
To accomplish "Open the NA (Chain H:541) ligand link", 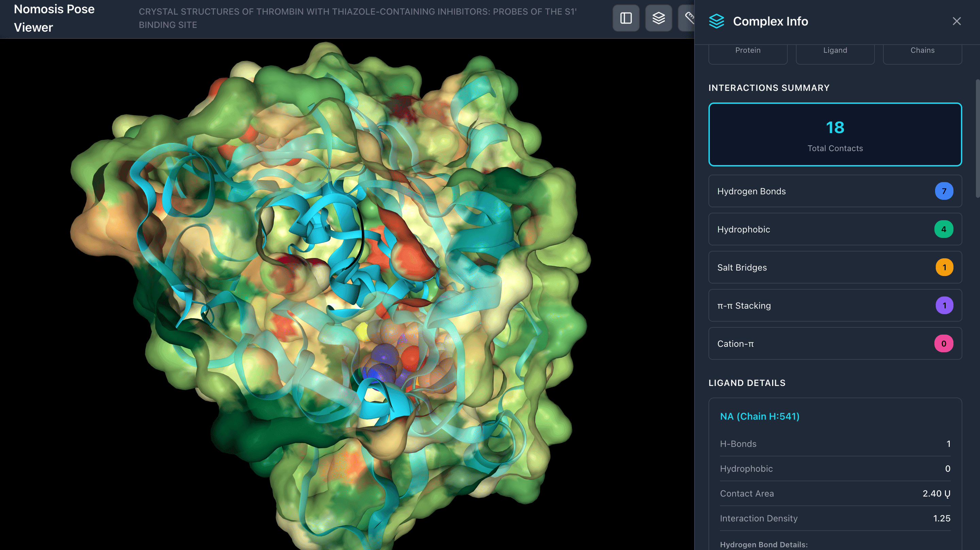I will click(759, 416).
